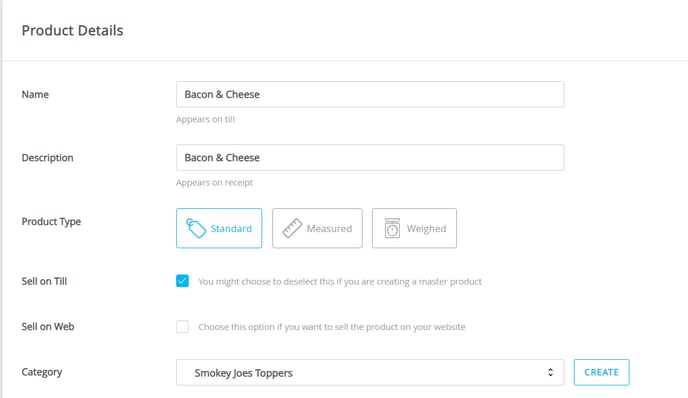Image resolution: width=688 pixels, height=398 pixels.
Task: Click the Sell on Web hint text
Action: [x=332, y=327]
